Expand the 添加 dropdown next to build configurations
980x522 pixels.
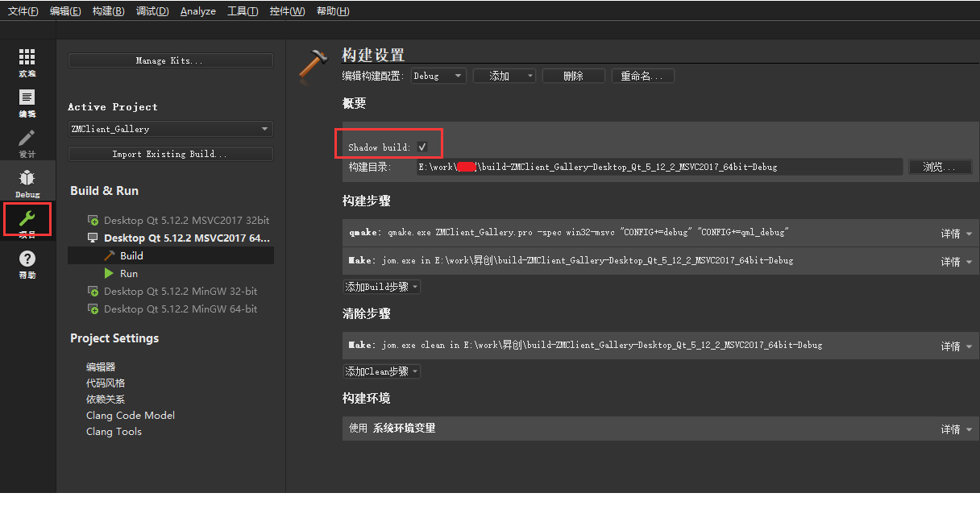coord(504,75)
